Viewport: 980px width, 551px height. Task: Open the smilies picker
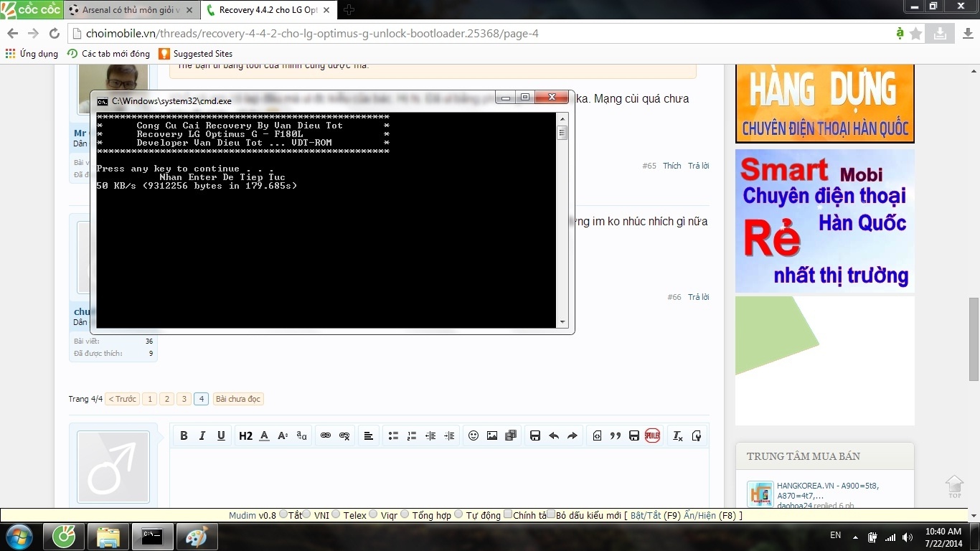point(473,435)
